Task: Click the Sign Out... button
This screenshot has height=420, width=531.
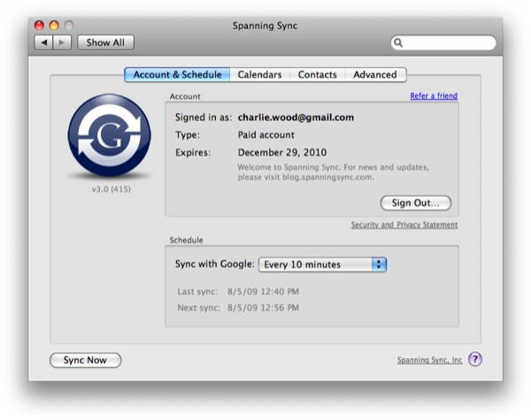Action: coord(416,203)
